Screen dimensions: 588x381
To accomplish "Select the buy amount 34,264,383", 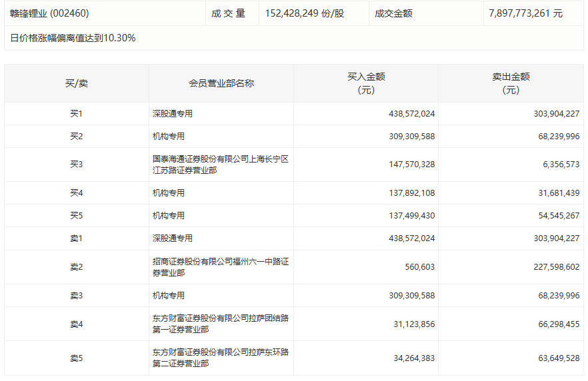I will coord(414,358).
